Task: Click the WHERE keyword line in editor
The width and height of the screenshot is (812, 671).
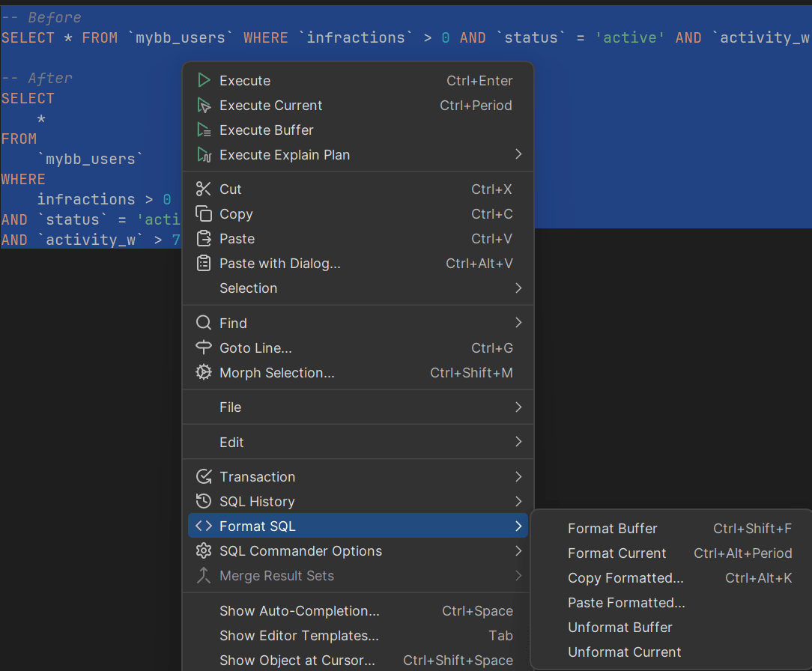Action: (23, 179)
